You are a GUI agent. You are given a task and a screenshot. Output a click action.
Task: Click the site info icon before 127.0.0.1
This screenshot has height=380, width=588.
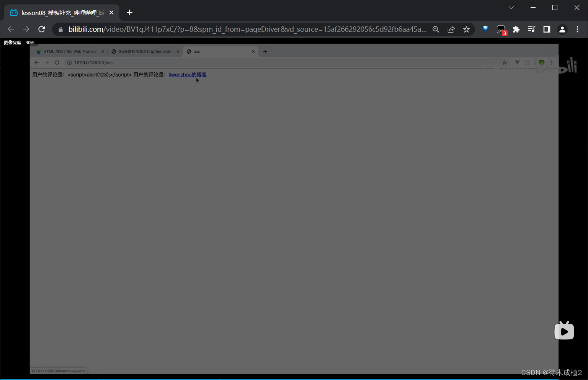pos(69,63)
